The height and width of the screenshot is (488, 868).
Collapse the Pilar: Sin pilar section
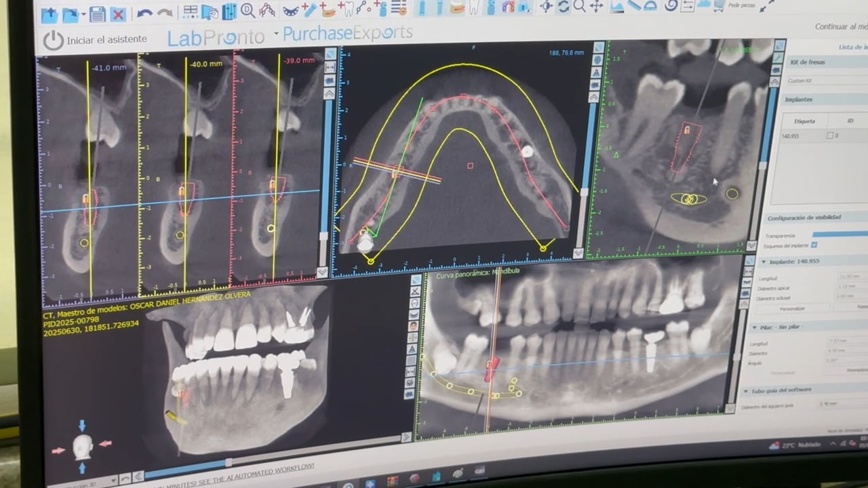tap(754, 327)
